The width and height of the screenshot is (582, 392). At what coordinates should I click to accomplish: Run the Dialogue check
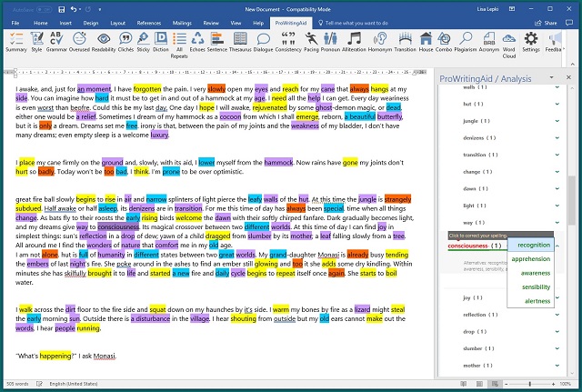tap(263, 42)
